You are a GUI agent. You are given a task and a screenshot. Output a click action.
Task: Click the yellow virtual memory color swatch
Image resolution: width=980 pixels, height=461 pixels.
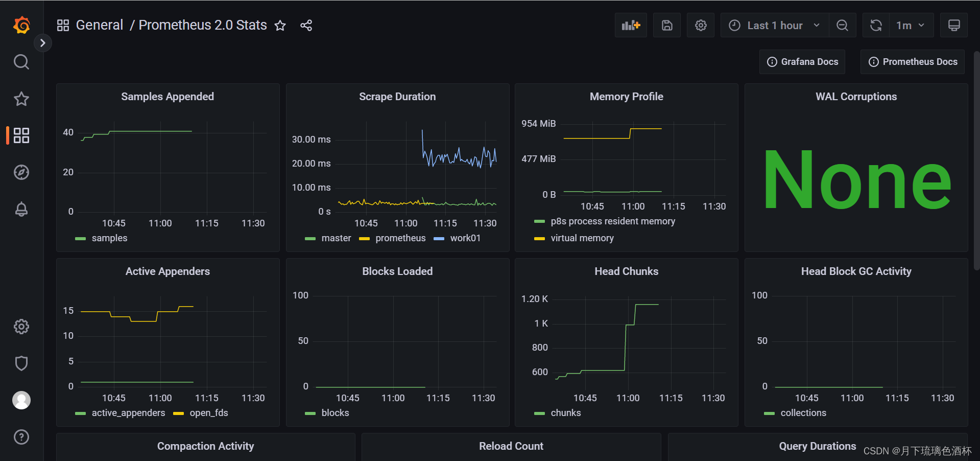click(x=539, y=239)
